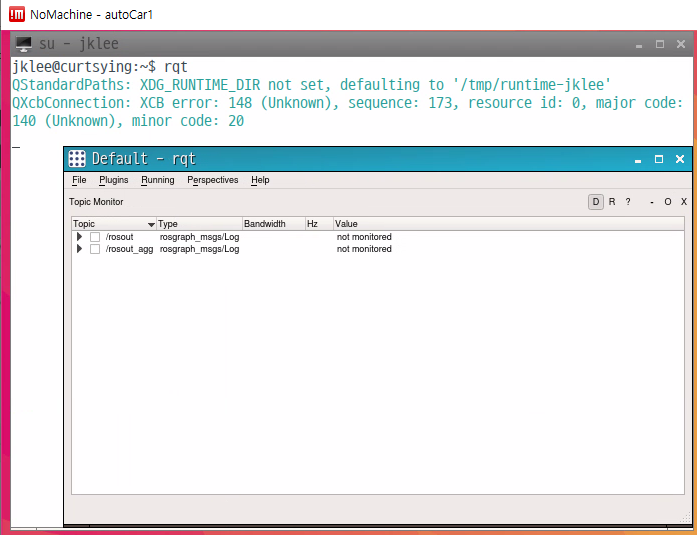Screen dimensions: 697x535
Task: Open the ? help icon in Topic Monitor
Action: click(628, 202)
